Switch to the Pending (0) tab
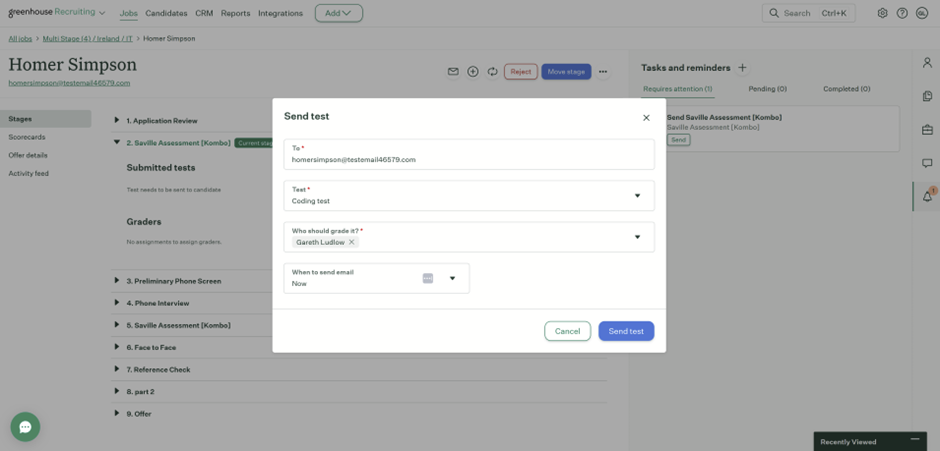This screenshot has height=451, width=940. [x=767, y=89]
